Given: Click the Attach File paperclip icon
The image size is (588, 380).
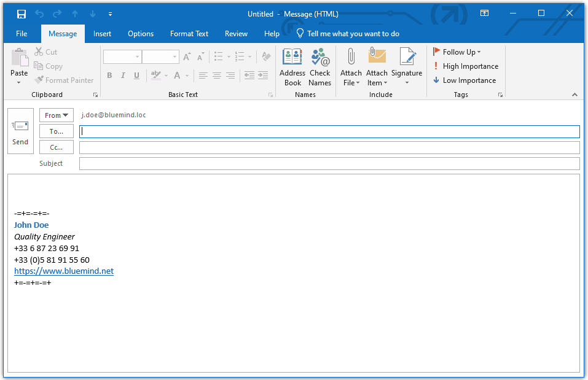Looking at the screenshot, I should coord(351,57).
